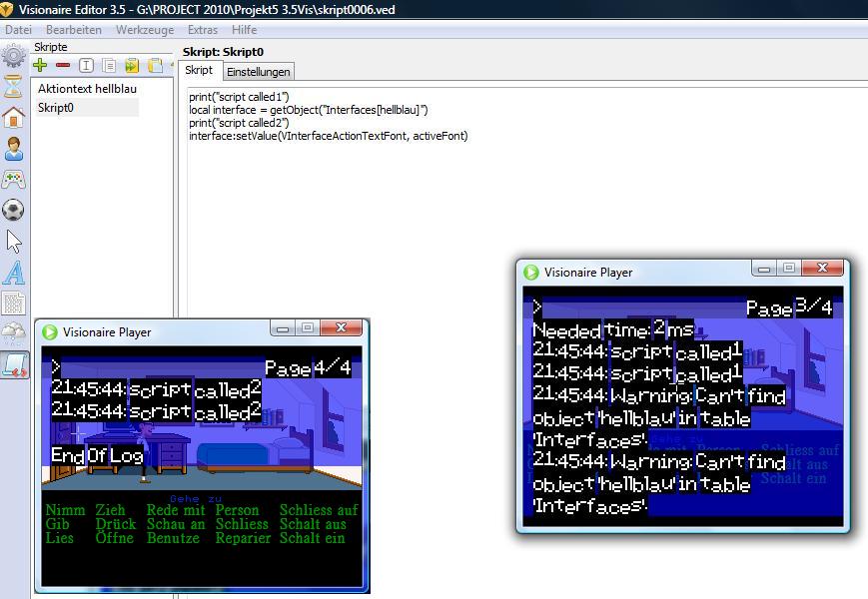Click the clipboard paste icon in Skripte toolbar

pos(155,65)
